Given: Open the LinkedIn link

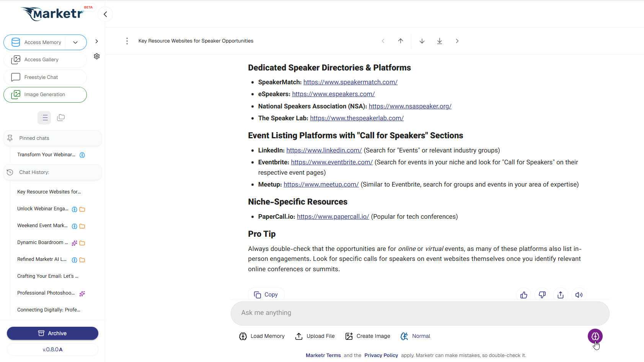Looking at the screenshot, I should click(x=324, y=150).
